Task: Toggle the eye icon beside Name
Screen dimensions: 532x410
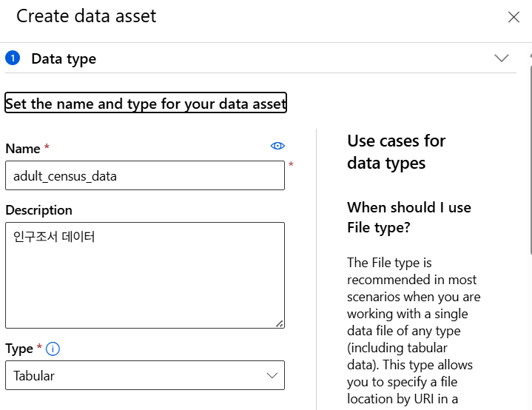Action: (x=277, y=147)
